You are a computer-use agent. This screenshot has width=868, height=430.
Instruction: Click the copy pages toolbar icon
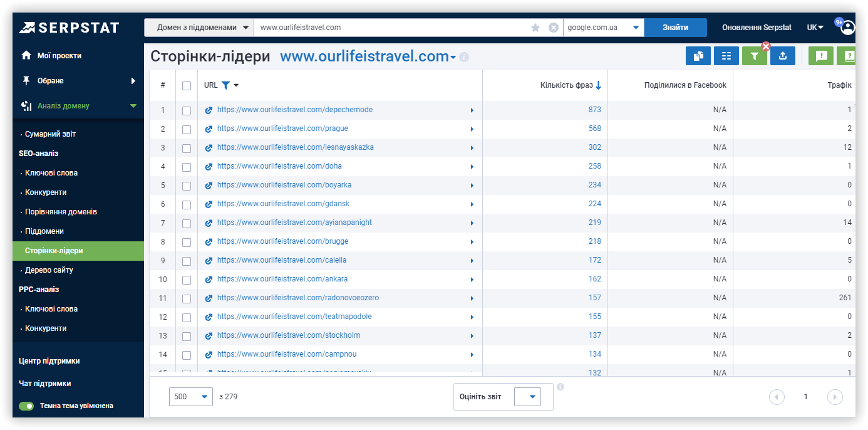pyautogui.click(x=698, y=56)
